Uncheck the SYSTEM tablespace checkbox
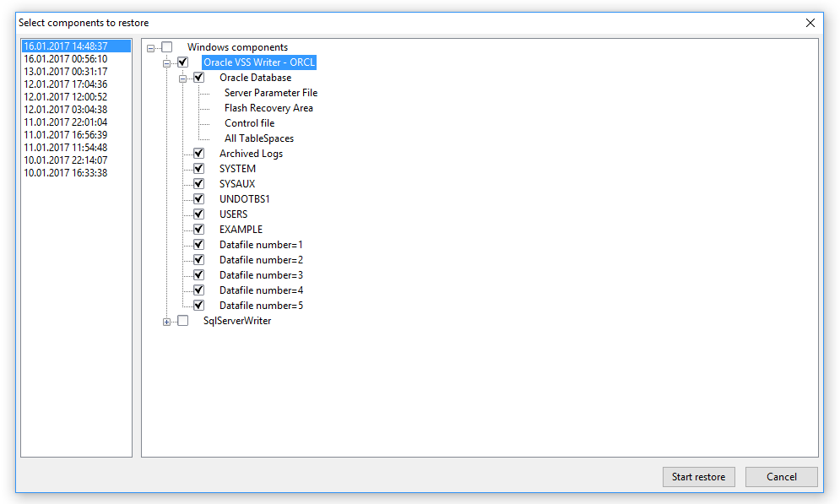The height and width of the screenshot is (504, 840). click(198, 168)
